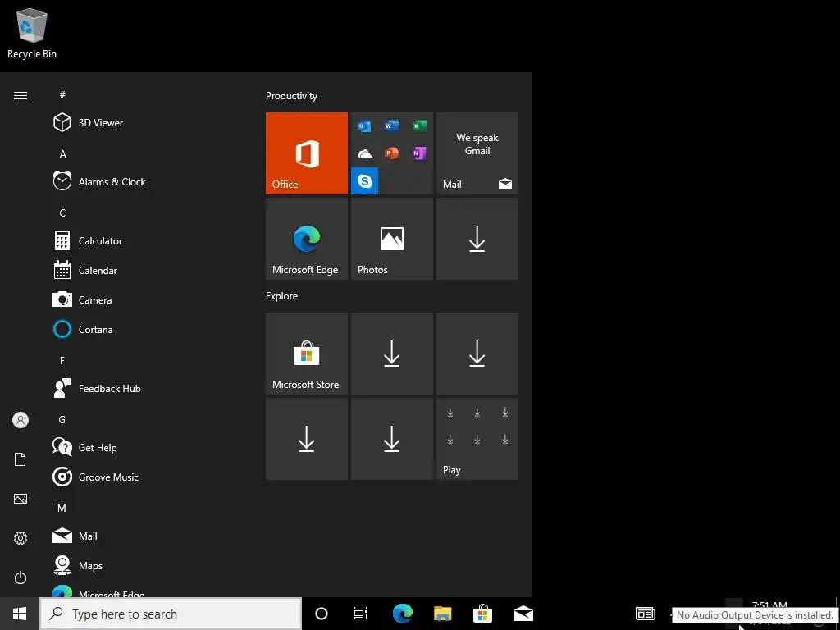Viewport: 840px width, 630px height.
Task: Open Pictures from Start sidebar
Action: [x=21, y=499]
